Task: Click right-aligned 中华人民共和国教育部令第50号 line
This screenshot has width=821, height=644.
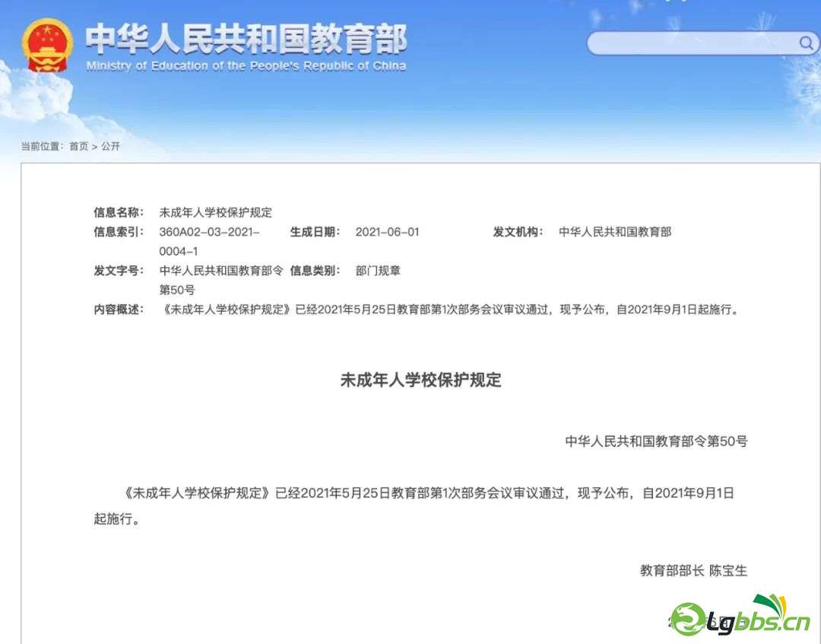Action: tap(657, 442)
